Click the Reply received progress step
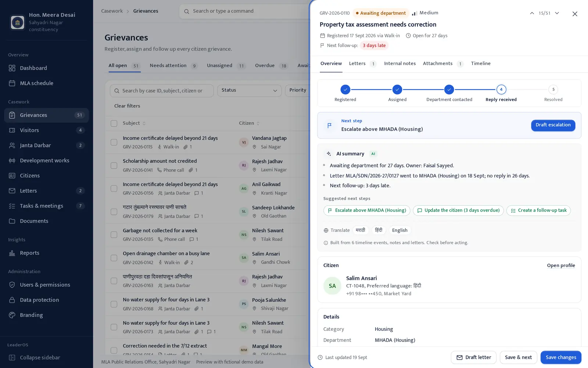The height and width of the screenshot is (368, 588). pos(501,93)
